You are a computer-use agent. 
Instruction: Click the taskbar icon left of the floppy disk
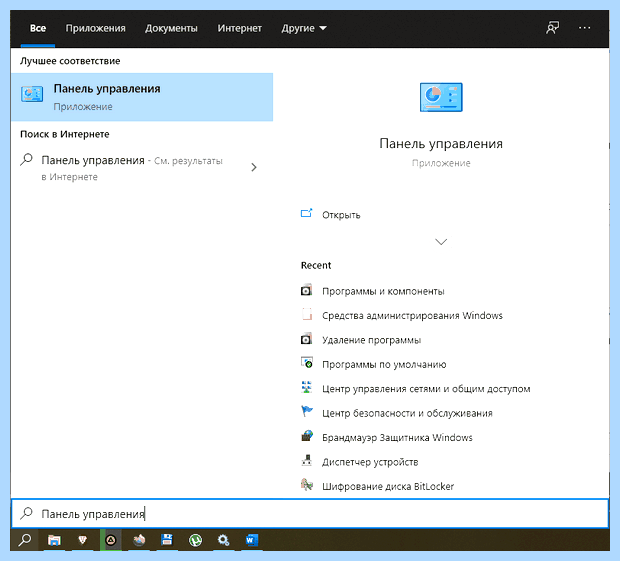point(139,540)
